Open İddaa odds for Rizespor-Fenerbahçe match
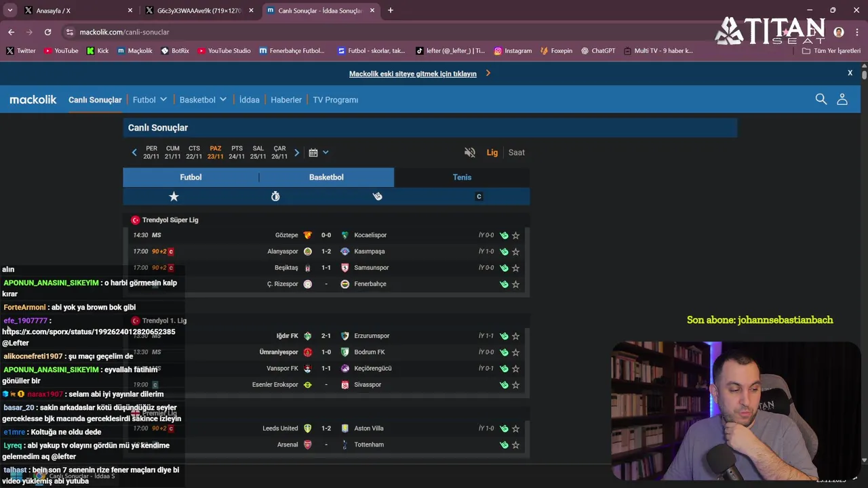The width and height of the screenshot is (868, 488). tap(504, 284)
